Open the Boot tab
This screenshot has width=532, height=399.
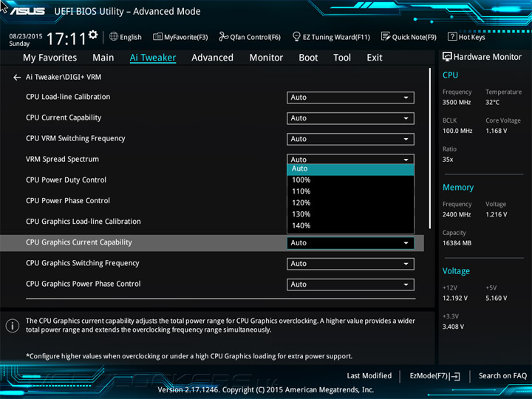pos(308,58)
